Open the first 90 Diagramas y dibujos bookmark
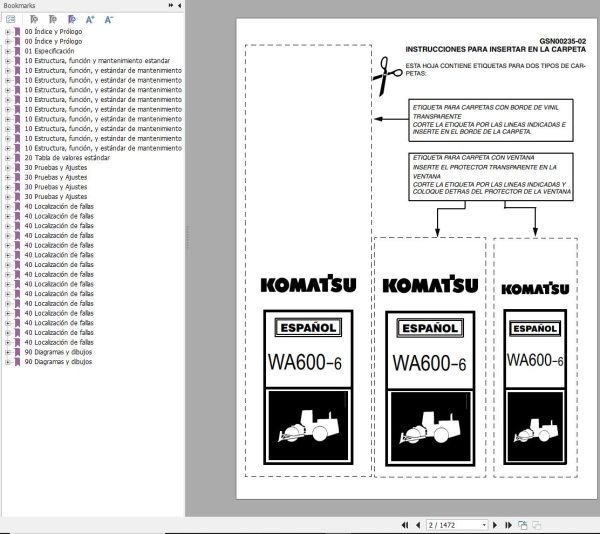 [x=58, y=352]
